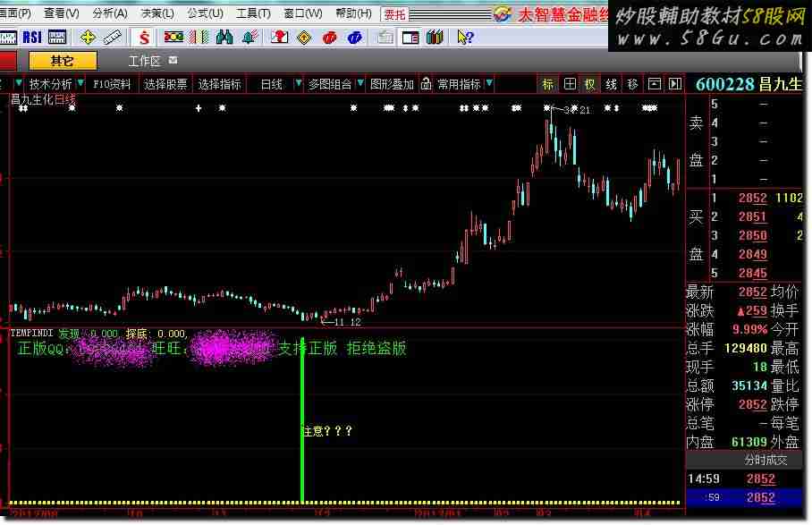Click the 分时成交 panel header
Screen dimensions: 812x525
click(x=765, y=460)
